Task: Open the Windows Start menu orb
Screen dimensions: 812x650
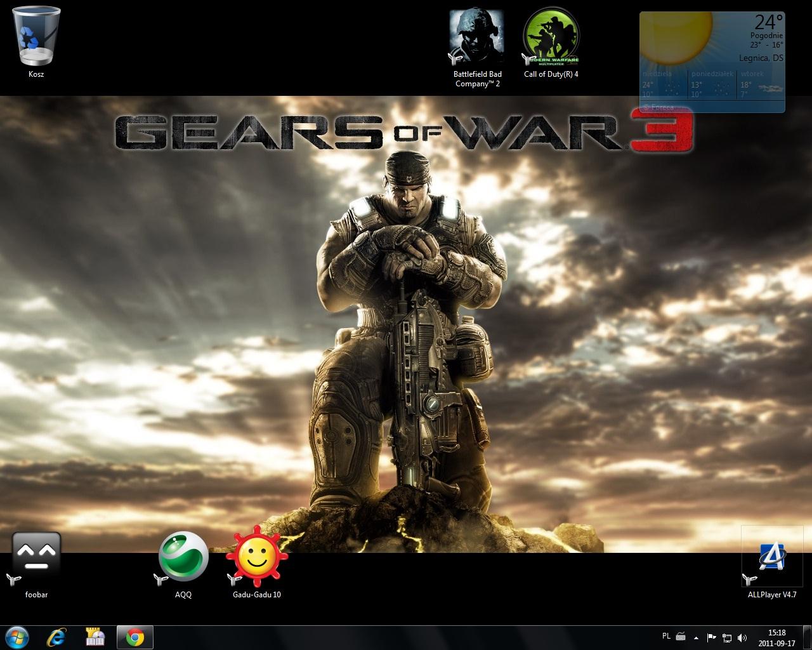Action: (17, 637)
